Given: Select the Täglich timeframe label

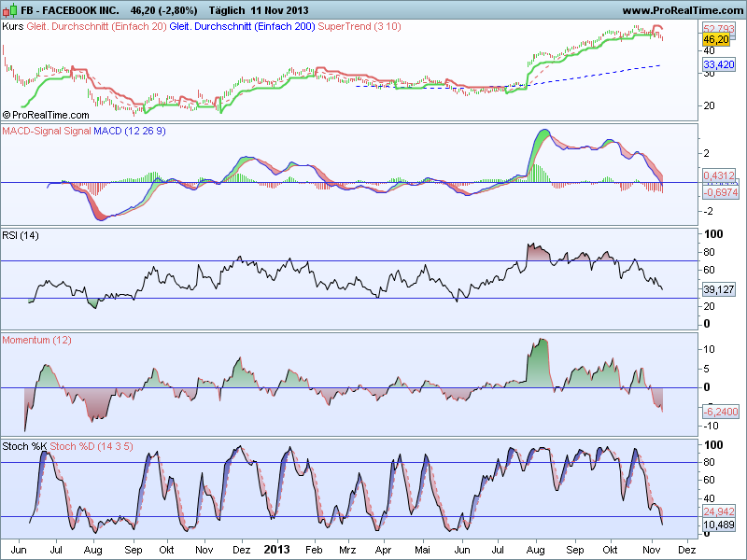Looking at the screenshot, I should 227,10.
